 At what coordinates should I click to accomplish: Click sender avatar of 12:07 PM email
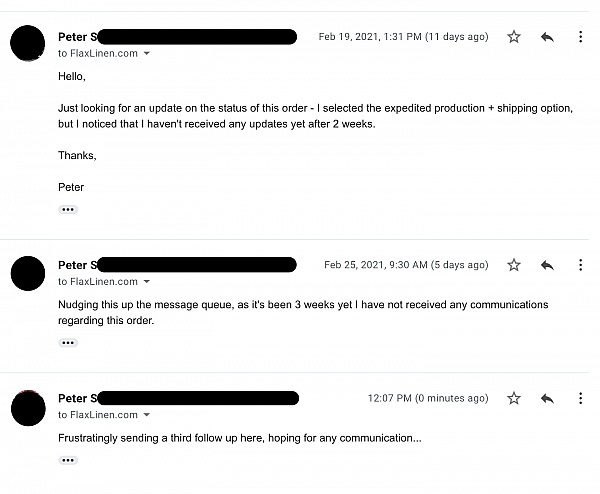tap(28, 408)
